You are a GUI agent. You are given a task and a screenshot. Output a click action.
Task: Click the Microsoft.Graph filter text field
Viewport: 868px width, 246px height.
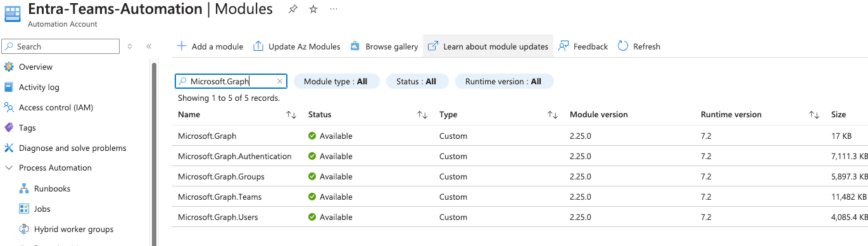[231, 81]
